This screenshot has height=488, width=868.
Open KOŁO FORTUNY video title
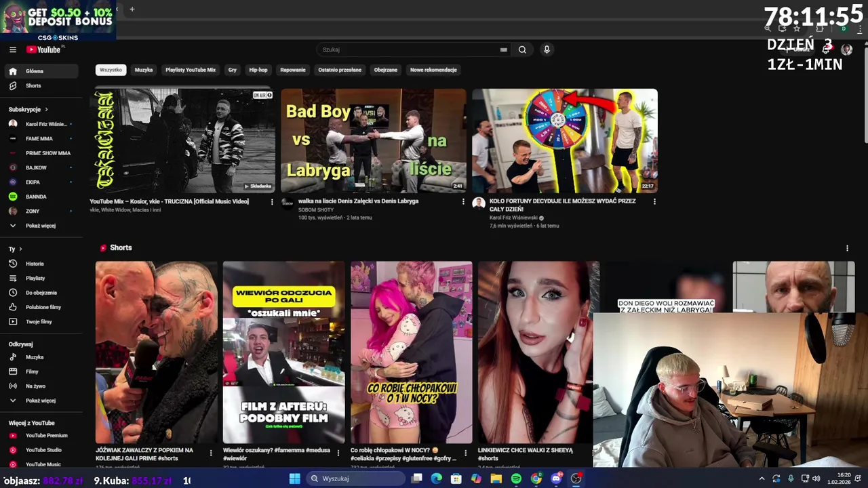[x=563, y=205]
